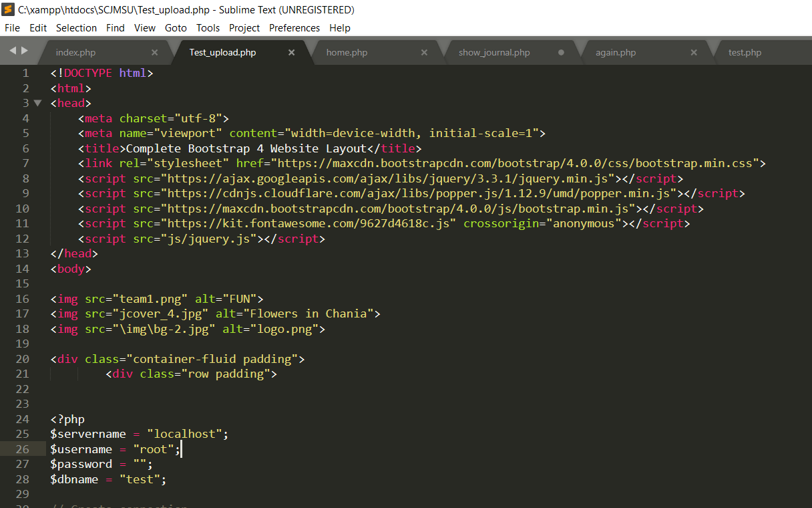Open the Edit menu
Screen dimensions: 812x508
pyautogui.click(x=38, y=28)
